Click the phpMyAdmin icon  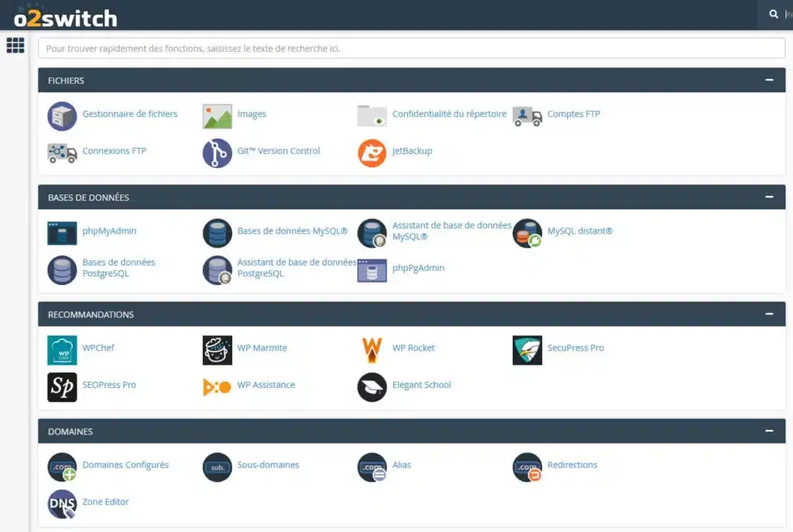click(x=62, y=233)
